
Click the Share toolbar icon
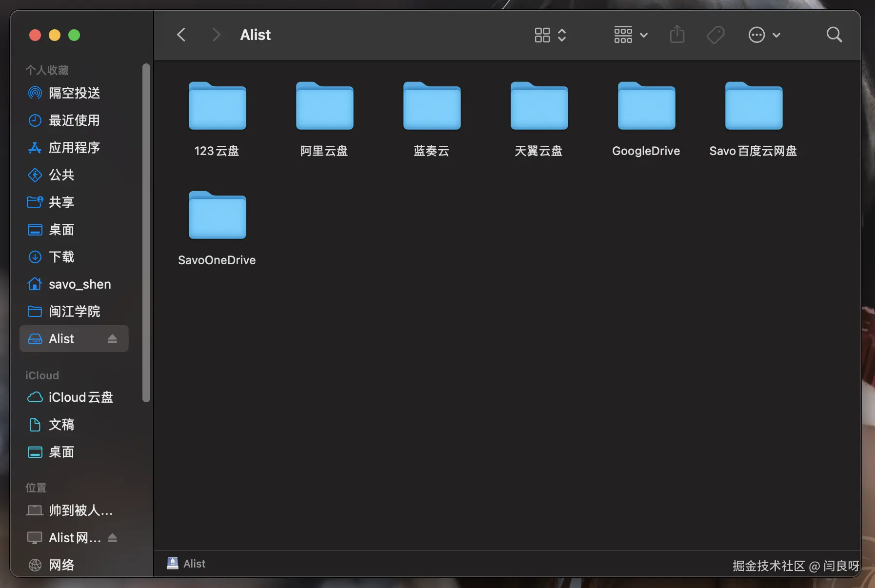(677, 35)
